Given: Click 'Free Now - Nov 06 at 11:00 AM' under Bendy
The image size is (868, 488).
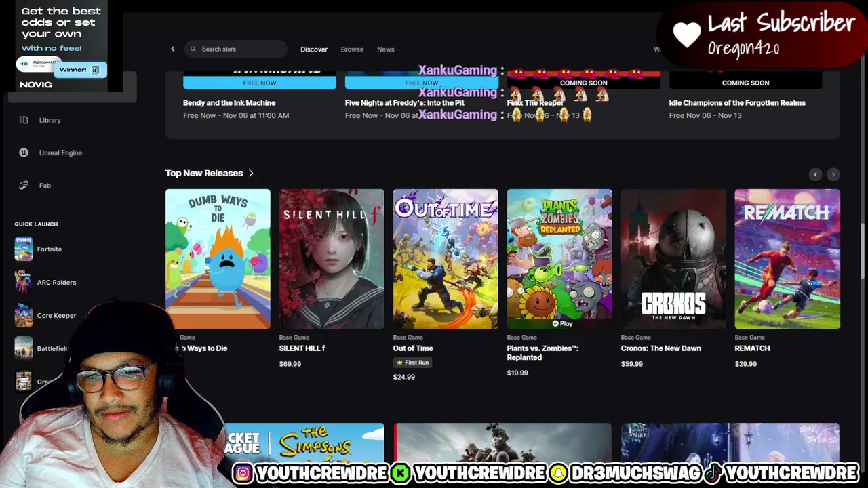Looking at the screenshot, I should tap(236, 115).
